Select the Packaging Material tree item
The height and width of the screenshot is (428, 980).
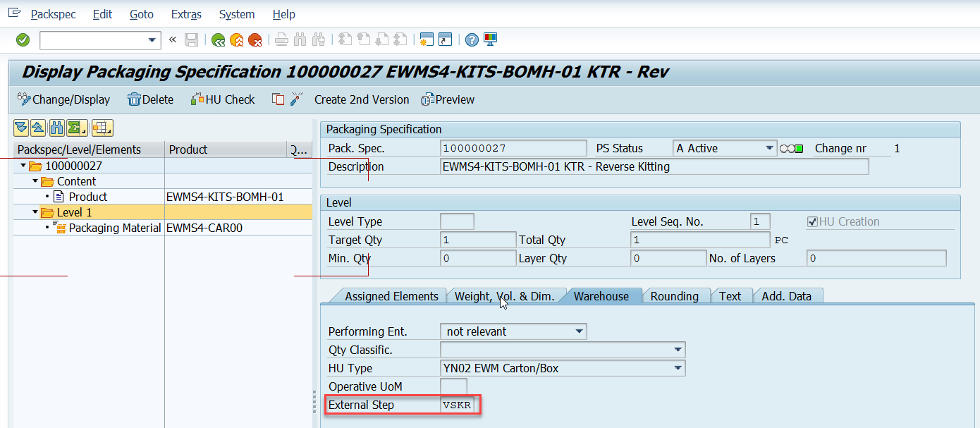[115, 228]
